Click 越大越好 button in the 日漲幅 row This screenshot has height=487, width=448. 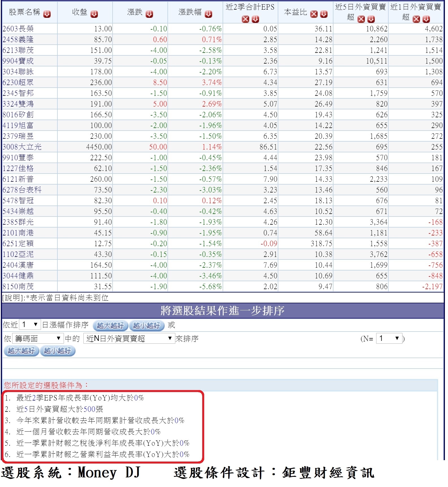pos(111,326)
